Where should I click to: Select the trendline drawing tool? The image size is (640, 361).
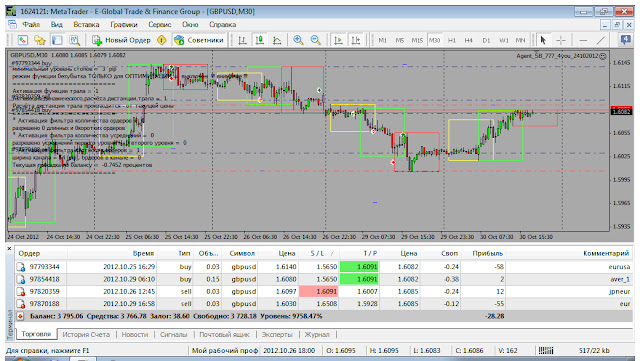coord(600,40)
